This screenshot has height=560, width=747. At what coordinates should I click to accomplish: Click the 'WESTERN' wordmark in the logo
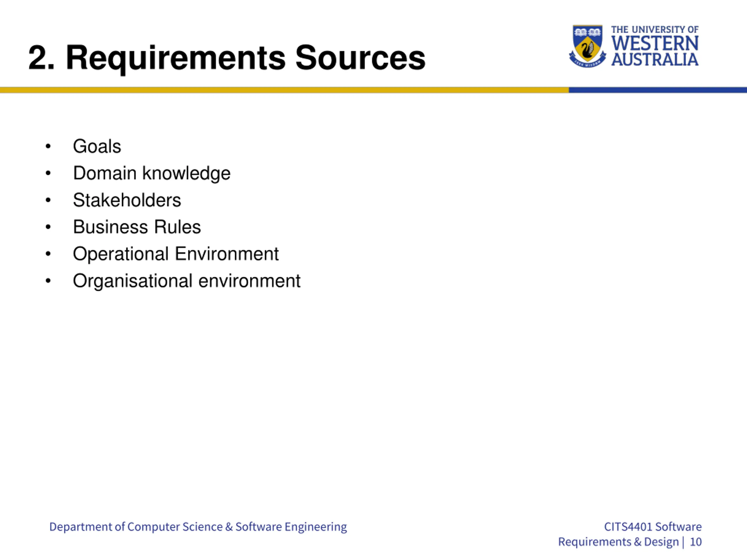(x=655, y=43)
